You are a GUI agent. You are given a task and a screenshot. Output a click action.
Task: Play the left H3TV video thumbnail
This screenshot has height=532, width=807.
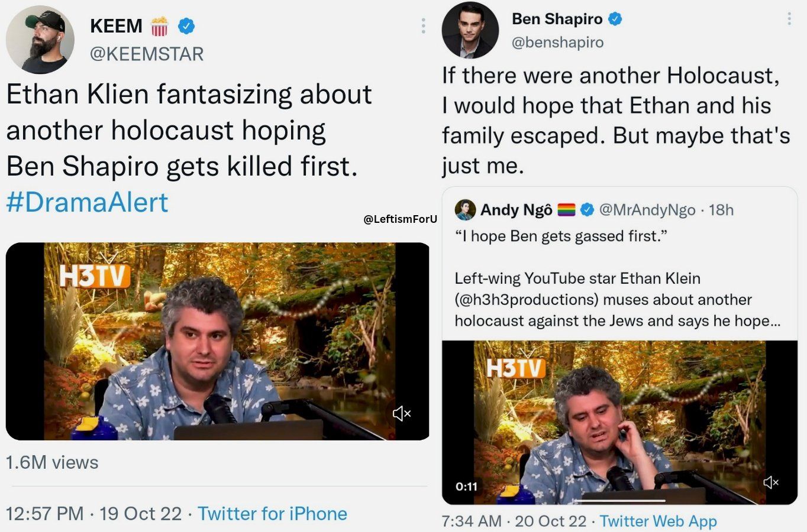pos(219,342)
